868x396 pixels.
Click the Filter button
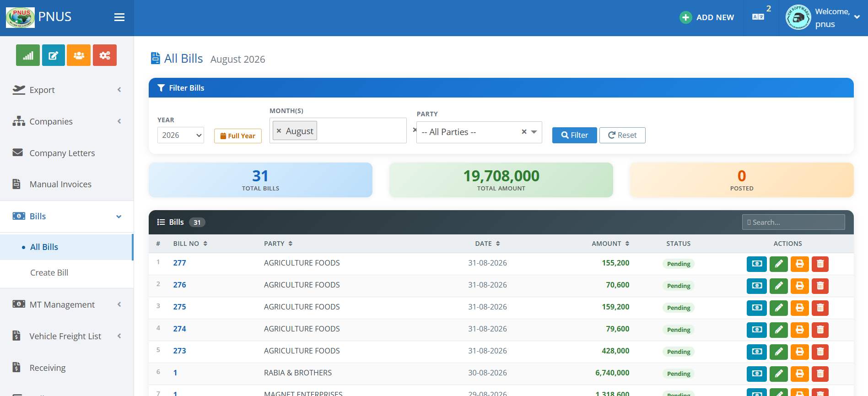575,135
